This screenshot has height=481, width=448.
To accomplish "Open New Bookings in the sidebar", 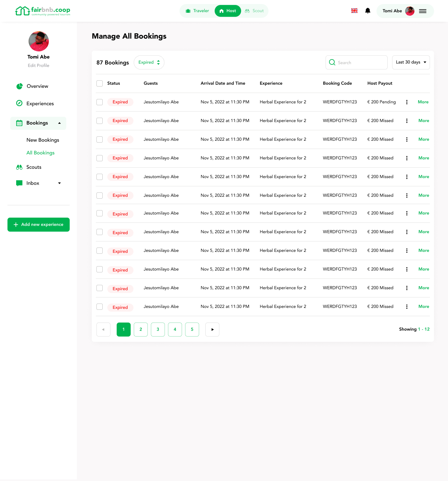I will (x=43, y=140).
